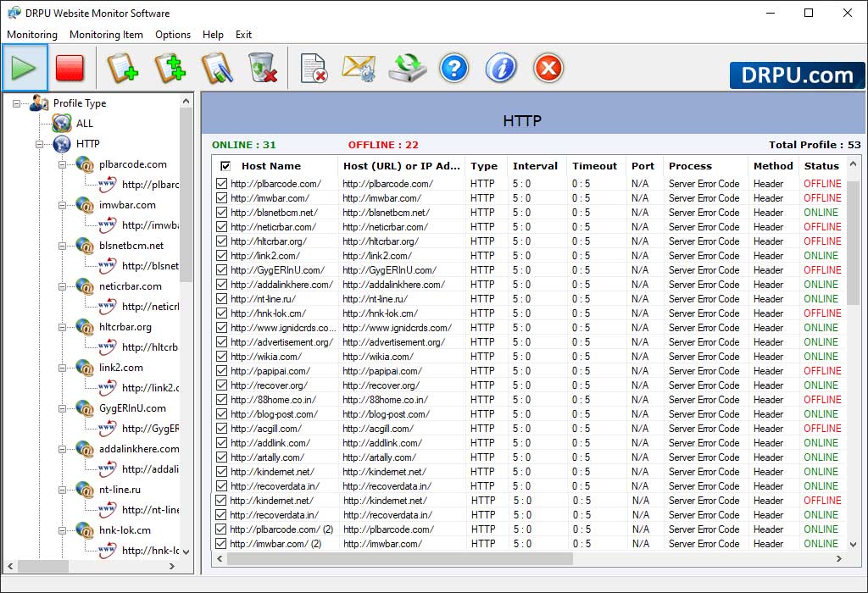Click the www icon under hltcrbar.org

coord(107,346)
